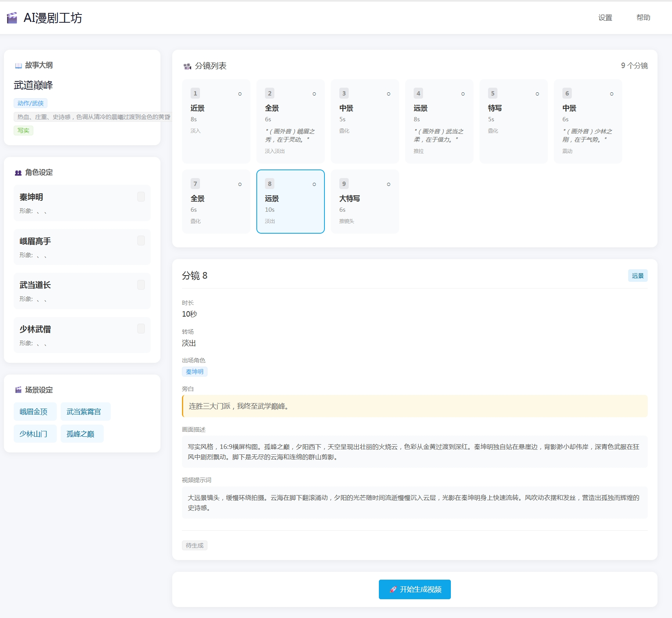Image resolution: width=672 pixels, height=618 pixels.
Task: Click the book icon beside 故事大纲
Action: pos(18,65)
